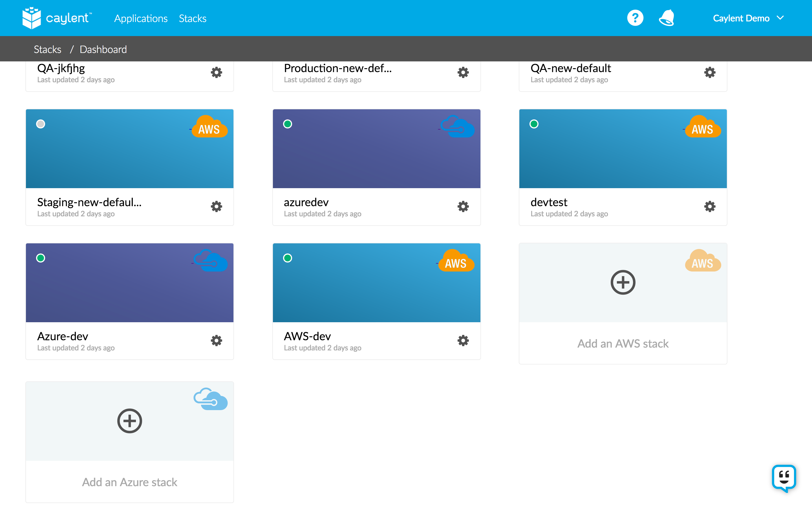Open settings gear for devtest stack
The height and width of the screenshot is (507, 812).
pyautogui.click(x=710, y=206)
